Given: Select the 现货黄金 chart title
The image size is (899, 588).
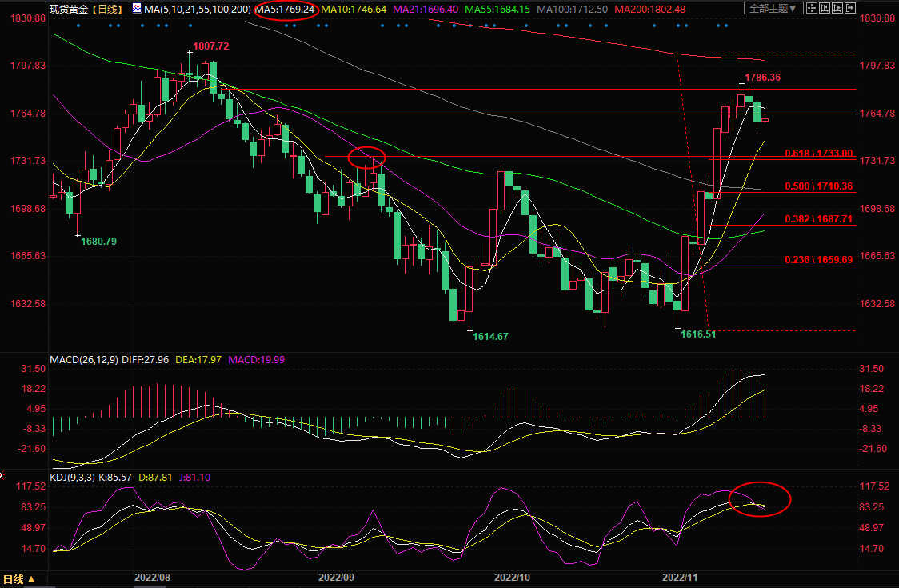Looking at the screenshot, I should (x=68, y=10).
